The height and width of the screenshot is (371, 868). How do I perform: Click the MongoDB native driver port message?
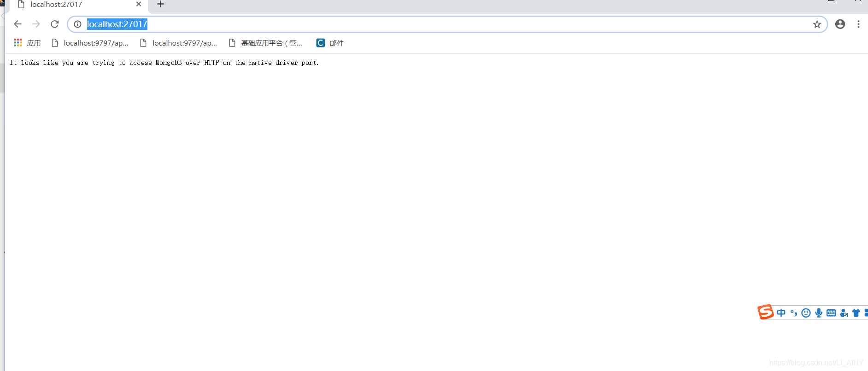pos(164,63)
